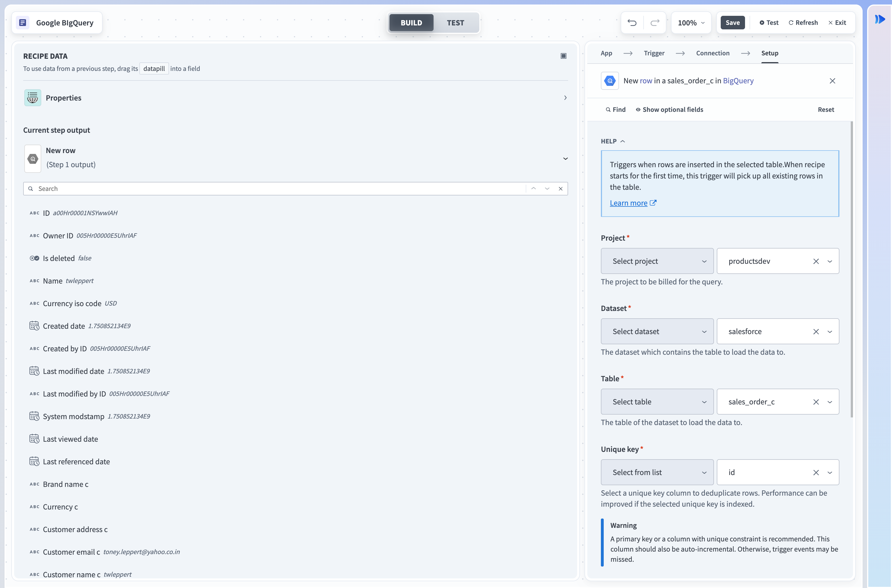Switch to TEST mode
The image size is (892, 588).
pos(456,23)
